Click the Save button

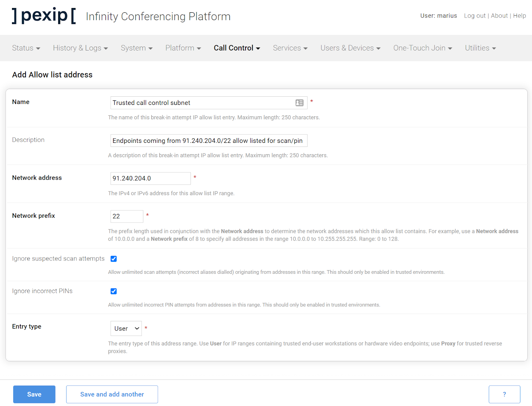(x=34, y=394)
